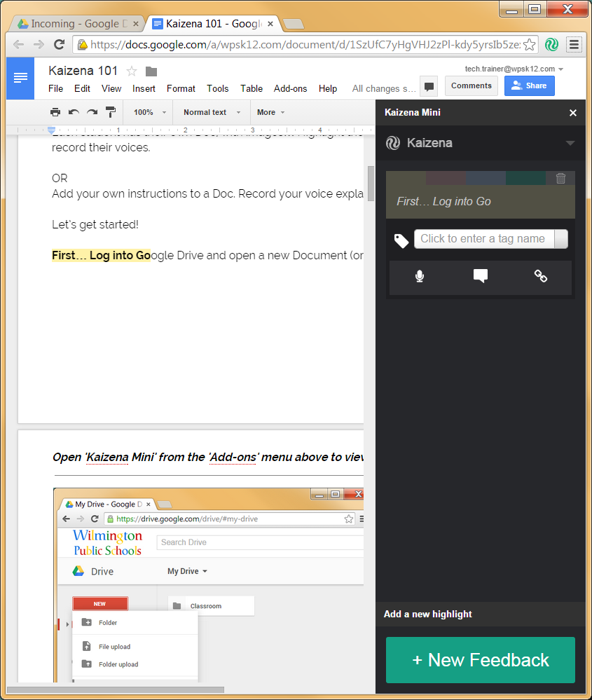Open the Edit menu
This screenshot has height=700, width=592.
82,89
